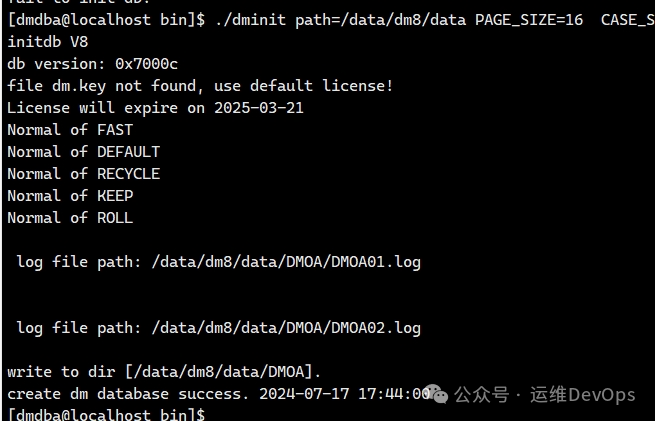Screen dimensions: 655x421
Task: Click the 'db version: 0x7000c' line
Action: tap(93, 64)
